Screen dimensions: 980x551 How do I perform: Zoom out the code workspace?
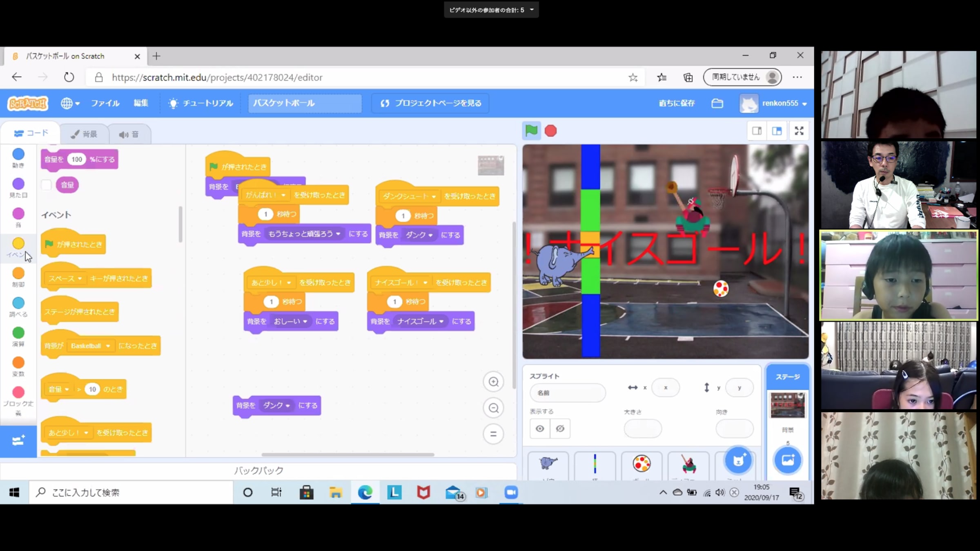(493, 408)
